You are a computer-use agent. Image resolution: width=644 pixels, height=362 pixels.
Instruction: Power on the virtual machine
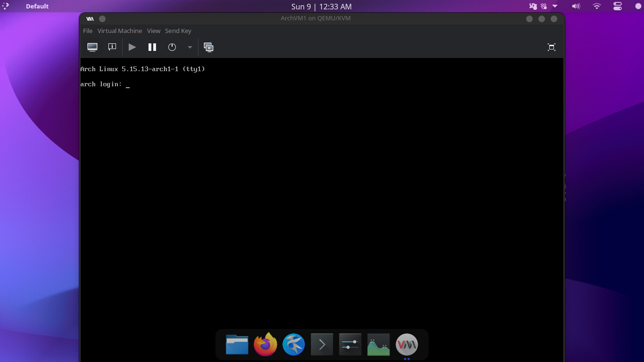[132, 47]
